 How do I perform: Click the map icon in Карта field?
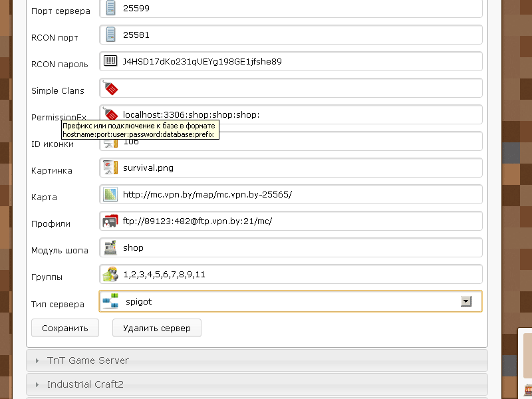pyautogui.click(x=110, y=194)
